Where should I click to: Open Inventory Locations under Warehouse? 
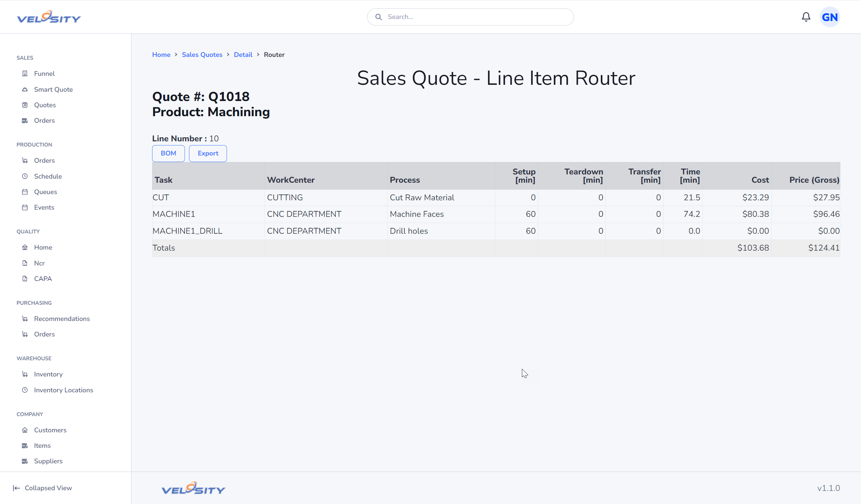coord(63,390)
